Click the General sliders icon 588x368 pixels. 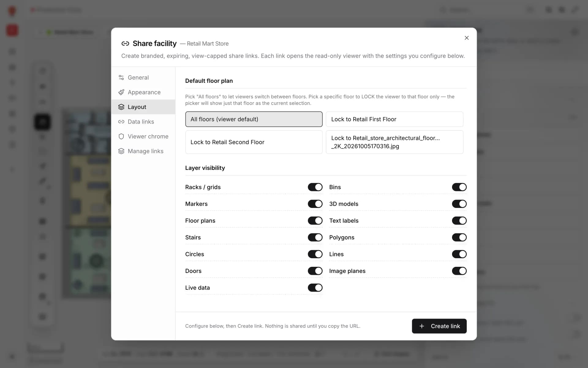[x=121, y=78]
